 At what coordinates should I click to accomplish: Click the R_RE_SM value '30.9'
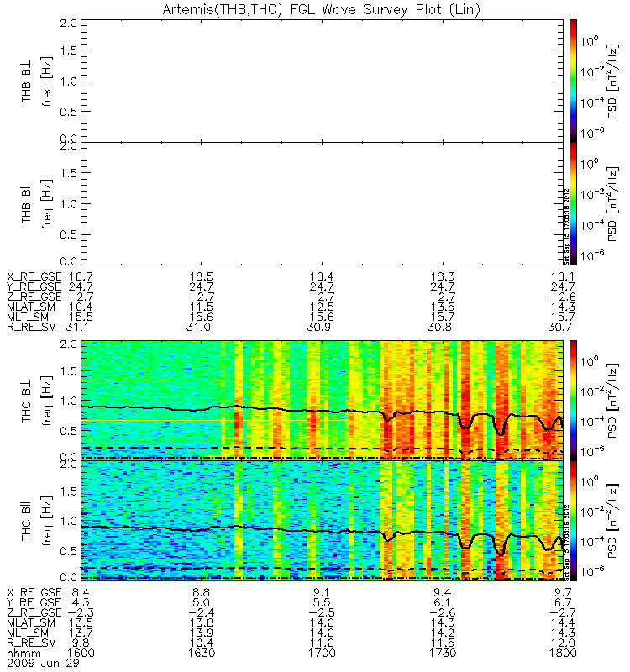319,327
